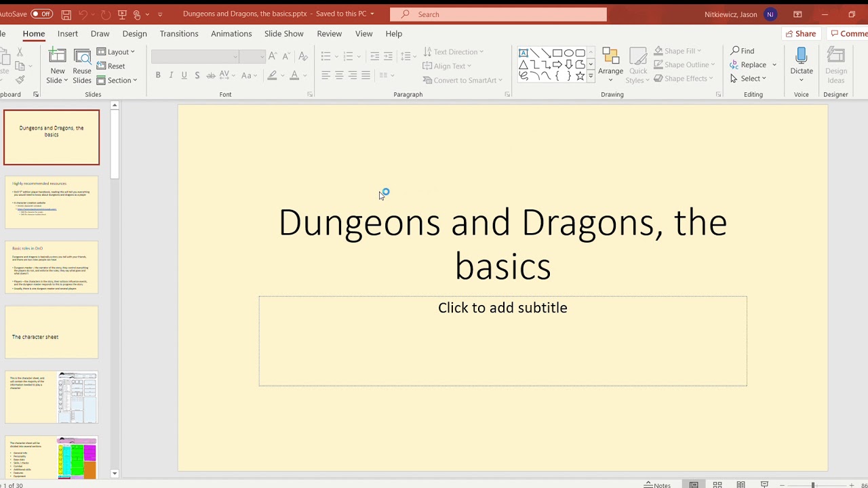Click the New Slide icon

coord(58,58)
